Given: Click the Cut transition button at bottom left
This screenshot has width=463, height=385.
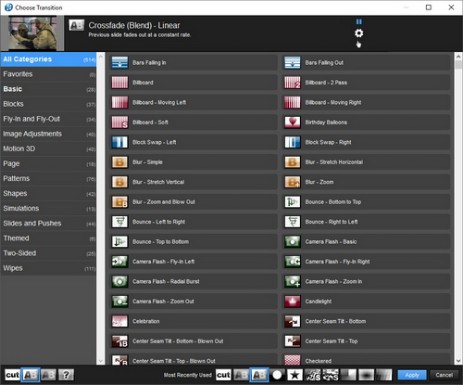Looking at the screenshot, I should (x=12, y=375).
